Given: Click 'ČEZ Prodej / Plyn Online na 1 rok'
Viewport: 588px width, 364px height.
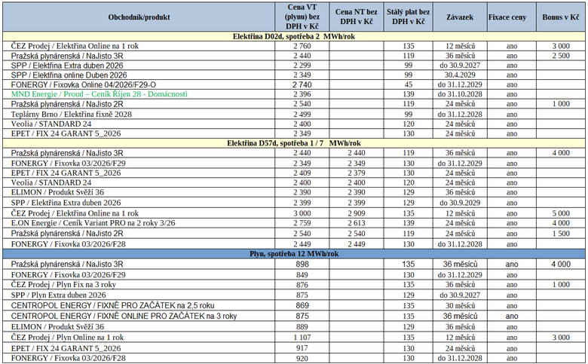Looking at the screenshot, I should point(67,338).
